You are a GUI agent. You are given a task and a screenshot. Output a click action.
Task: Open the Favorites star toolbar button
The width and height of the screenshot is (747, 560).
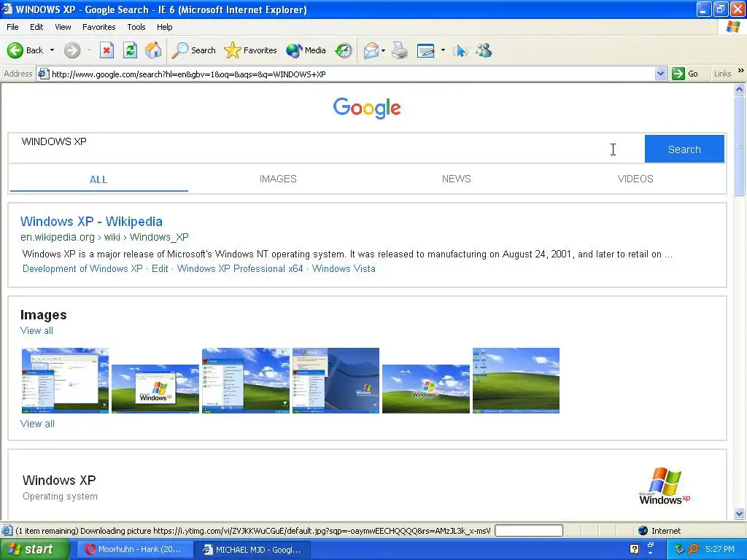point(251,50)
